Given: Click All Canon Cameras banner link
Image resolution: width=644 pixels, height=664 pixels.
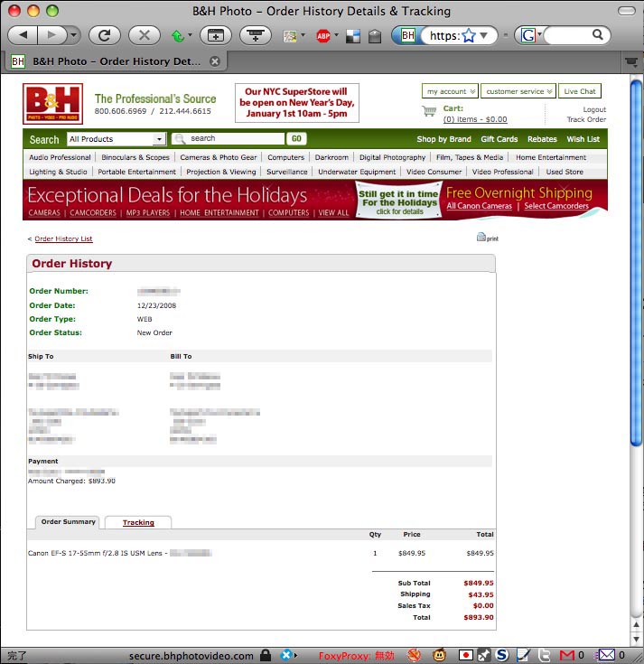Looking at the screenshot, I should tap(479, 206).
